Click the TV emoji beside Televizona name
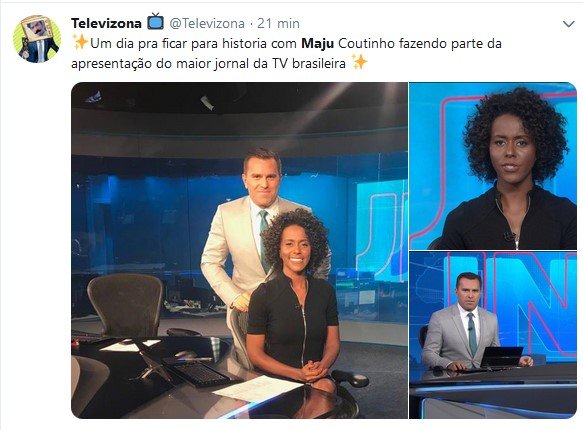Screen dimensions: 583x430 155,22
